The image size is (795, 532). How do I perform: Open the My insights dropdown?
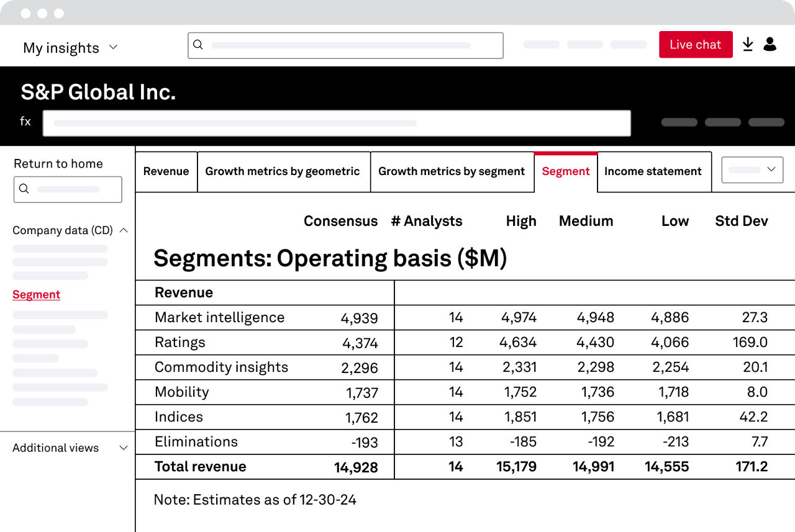(70, 48)
